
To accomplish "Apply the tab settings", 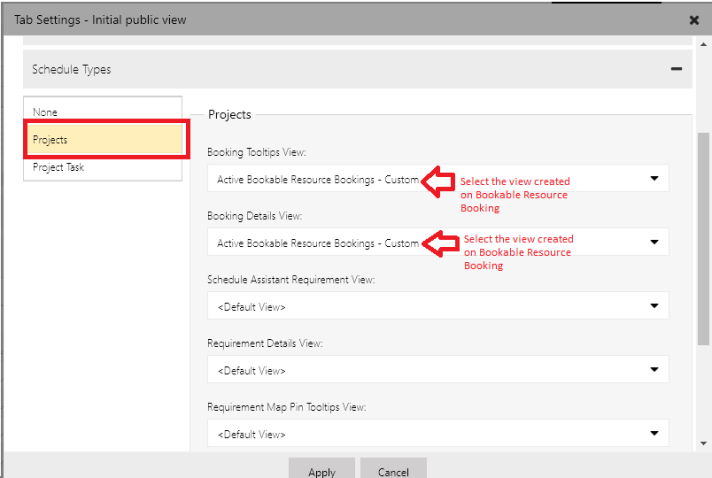I will click(x=321, y=471).
